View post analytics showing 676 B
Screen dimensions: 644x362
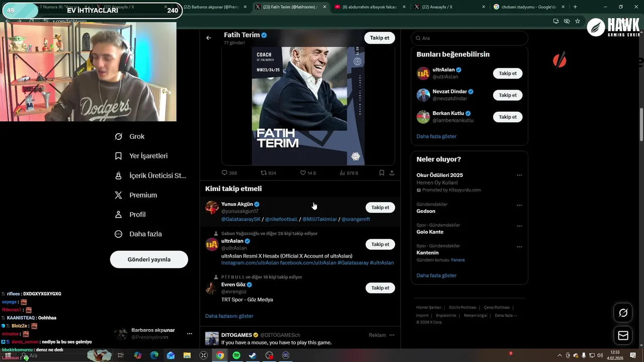[349, 172]
